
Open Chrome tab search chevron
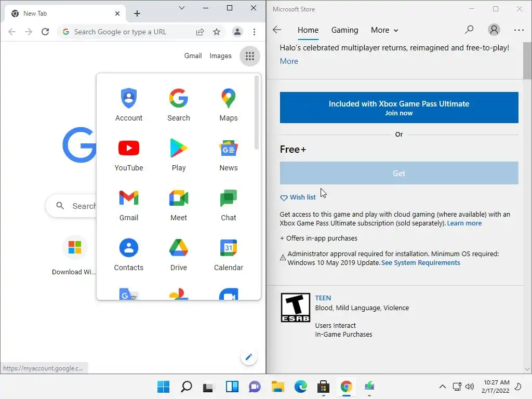[182, 8]
